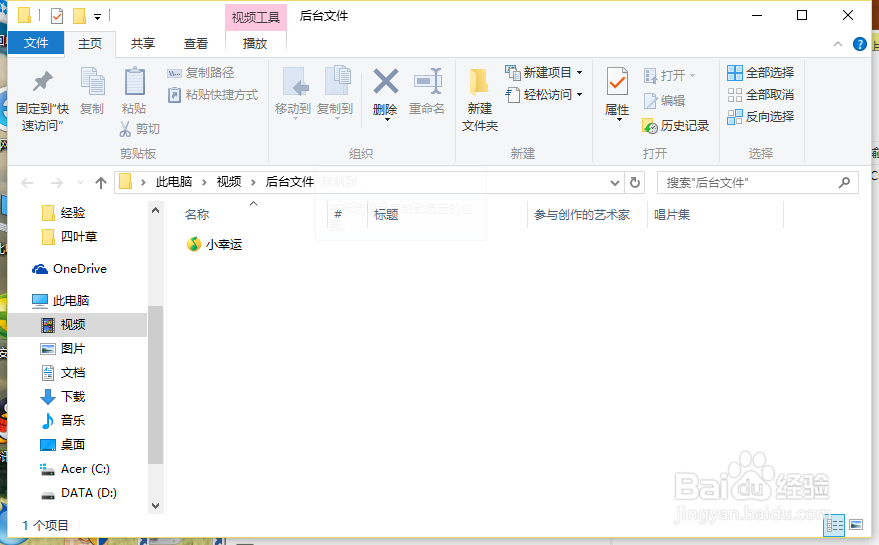The width and height of the screenshot is (879, 545).
Task: Expand the Delete (删除) dropdown arrow
Action: pos(386,119)
